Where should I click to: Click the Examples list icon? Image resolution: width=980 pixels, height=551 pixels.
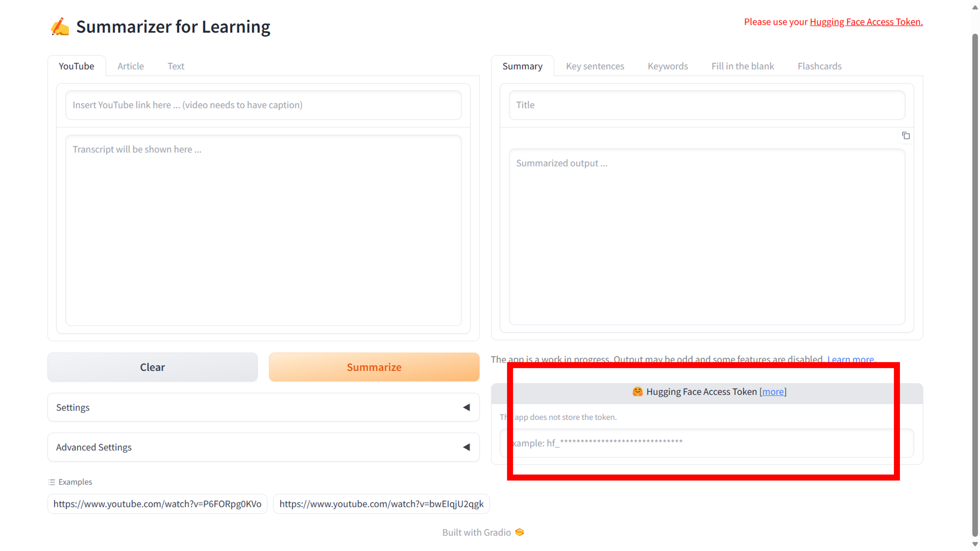[x=52, y=482]
